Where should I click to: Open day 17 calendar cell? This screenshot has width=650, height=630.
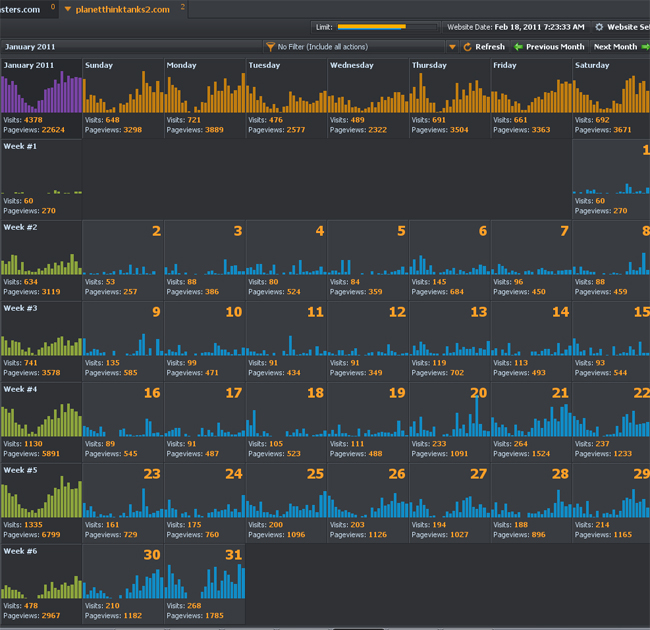tap(205, 422)
